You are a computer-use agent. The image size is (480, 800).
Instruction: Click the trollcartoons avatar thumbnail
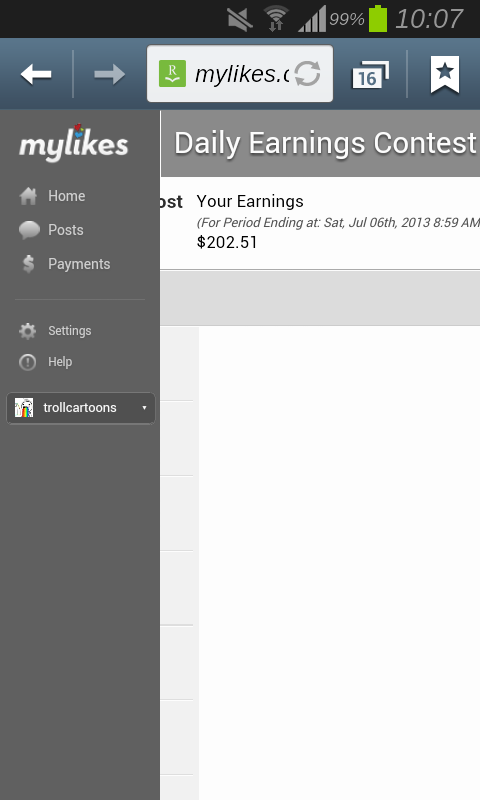coord(23,408)
